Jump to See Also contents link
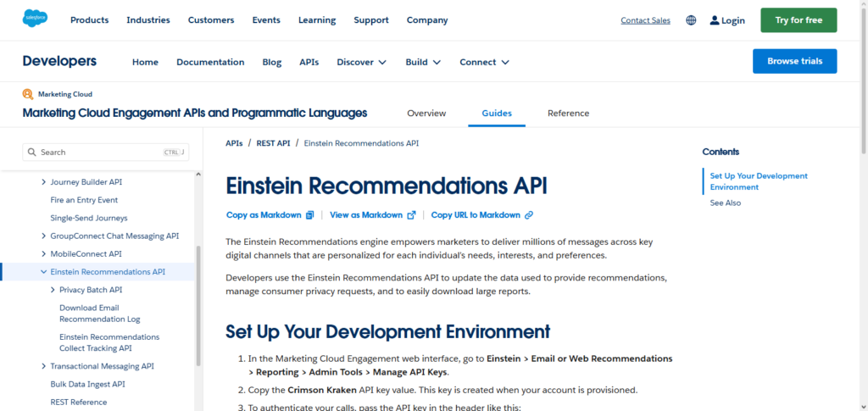Screen dimensions: 868x411 726,203
